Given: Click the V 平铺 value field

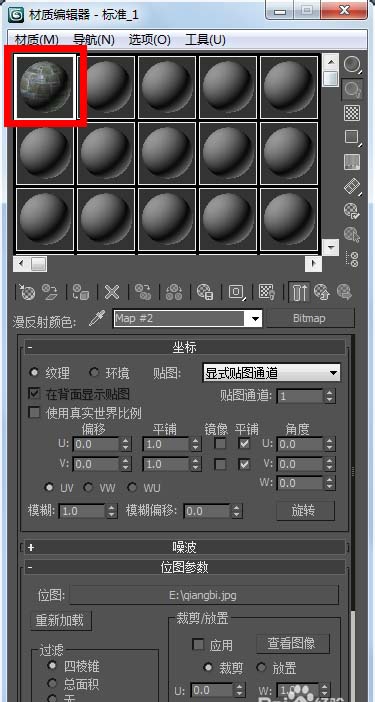Looking at the screenshot, I should (166, 464).
